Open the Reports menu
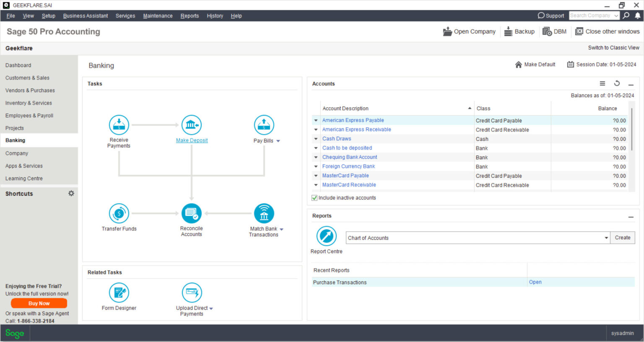The image size is (644, 342). coord(190,16)
